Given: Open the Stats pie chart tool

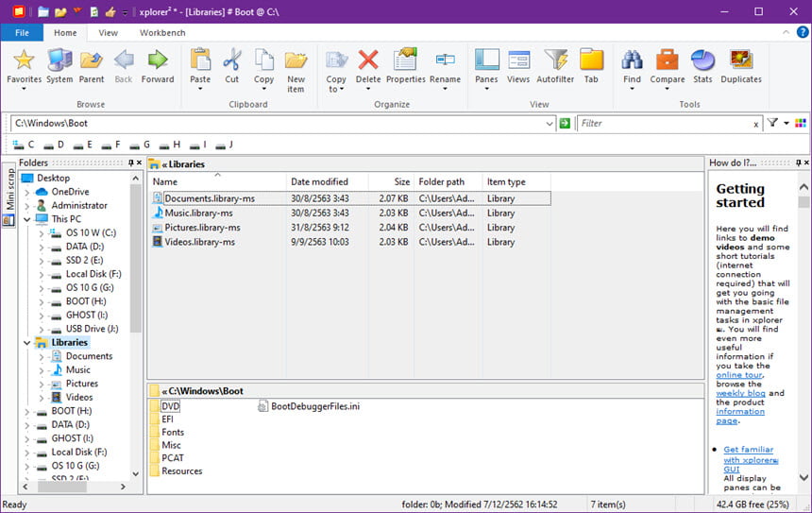Looking at the screenshot, I should tap(702, 60).
